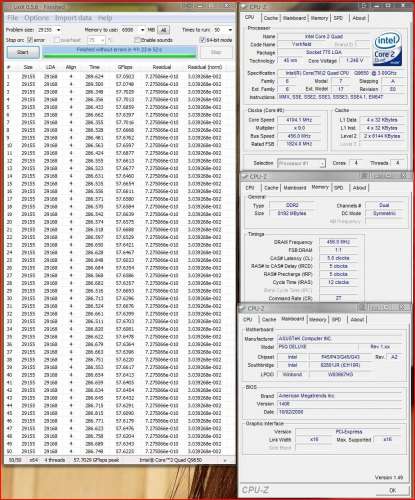Click OK in the Motherboard CPU-Z window
Image resolution: width=415 pixels, height=500 pixels.
[x=392, y=490]
